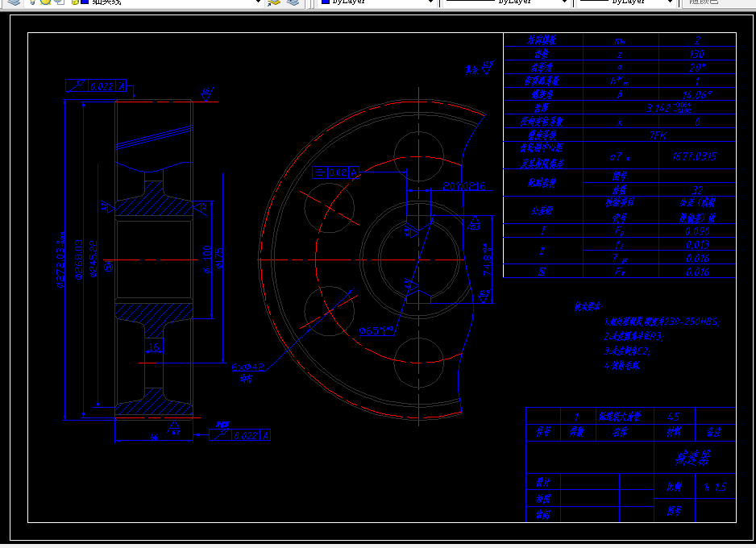This screenshot has height=548, width=756.
Task: Select the scale value 1:1.5
Action: tap(715, 488)
